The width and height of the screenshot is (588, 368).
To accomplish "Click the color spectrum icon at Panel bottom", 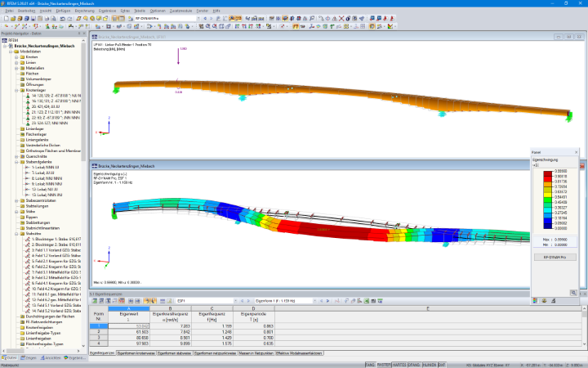I will pyautogui.click(x=535, y=301).
